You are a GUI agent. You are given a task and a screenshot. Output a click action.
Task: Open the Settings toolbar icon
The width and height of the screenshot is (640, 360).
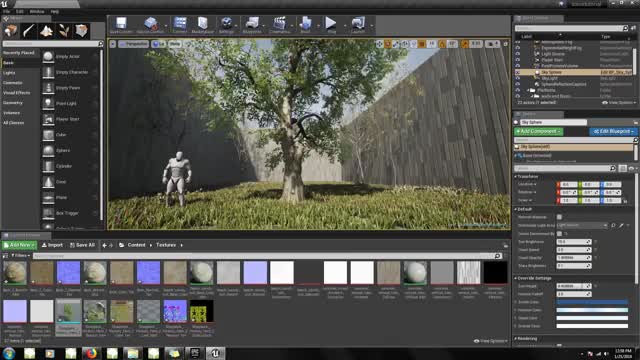226,25
